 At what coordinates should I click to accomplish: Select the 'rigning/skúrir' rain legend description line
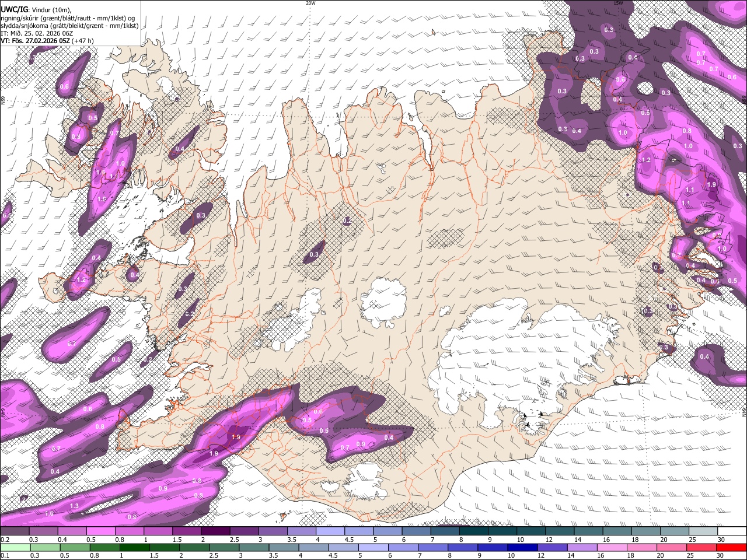click(68, 18)
